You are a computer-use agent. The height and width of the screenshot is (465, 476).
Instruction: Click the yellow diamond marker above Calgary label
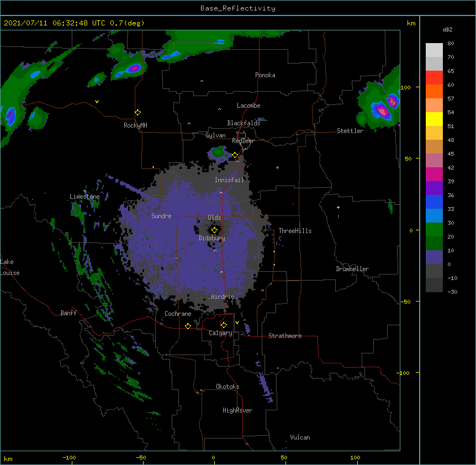click(224, 325)
